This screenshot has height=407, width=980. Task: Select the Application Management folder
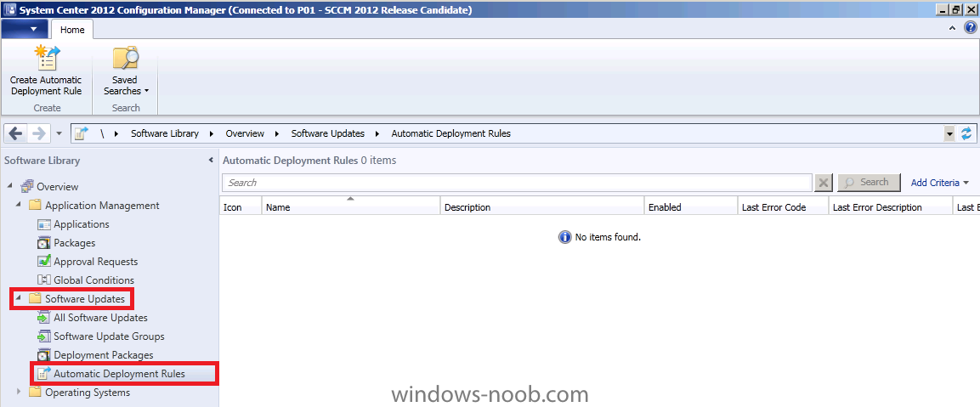[x=102, y=205]
